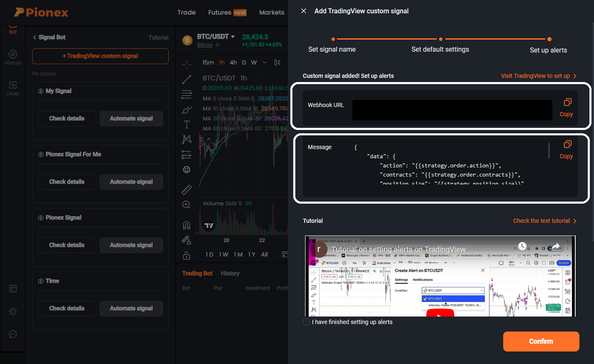The height and width of the screenshot is (364, 594).
Task: Select the crosshair cursor tool on chart
Action: (187, 64)
